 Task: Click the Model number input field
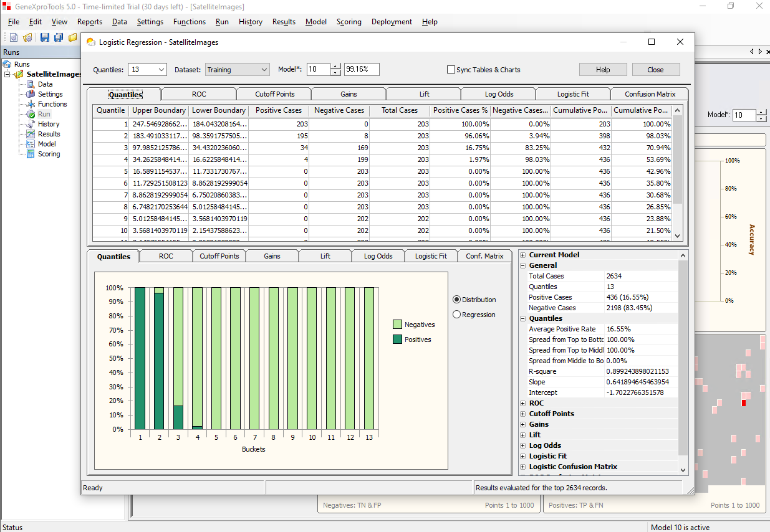318,70
